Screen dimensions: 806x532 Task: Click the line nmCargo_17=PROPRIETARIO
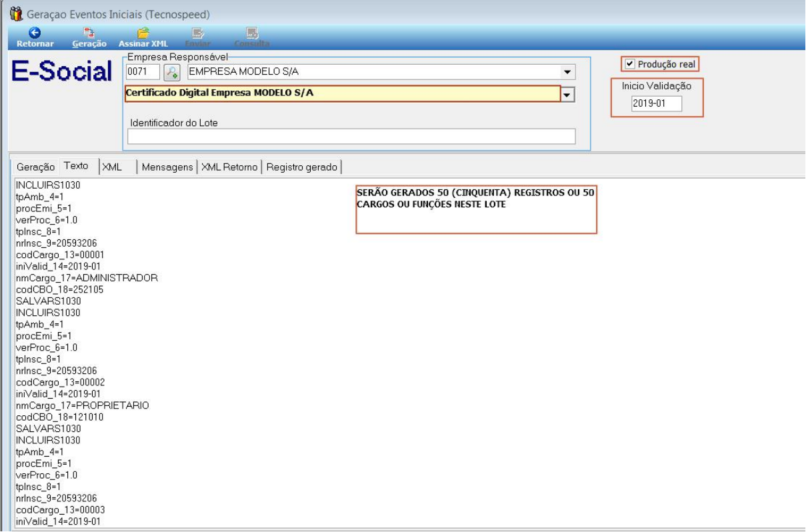point(82,405)
